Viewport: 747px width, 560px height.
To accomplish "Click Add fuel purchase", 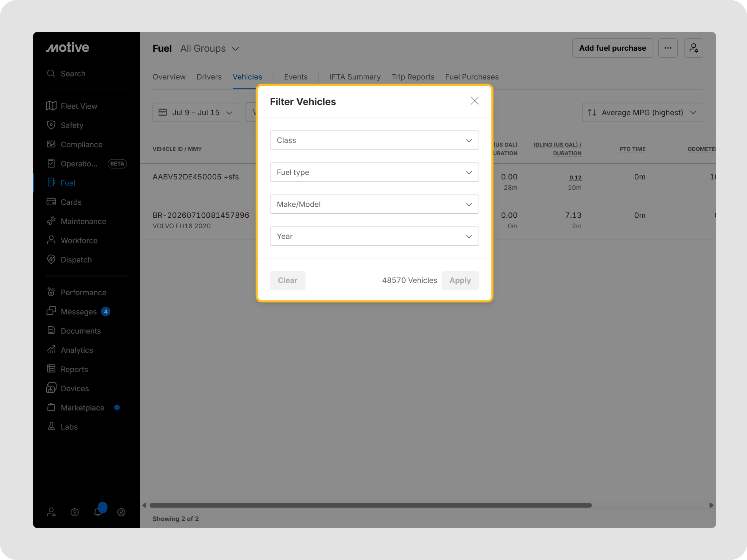I will [612, 48].
